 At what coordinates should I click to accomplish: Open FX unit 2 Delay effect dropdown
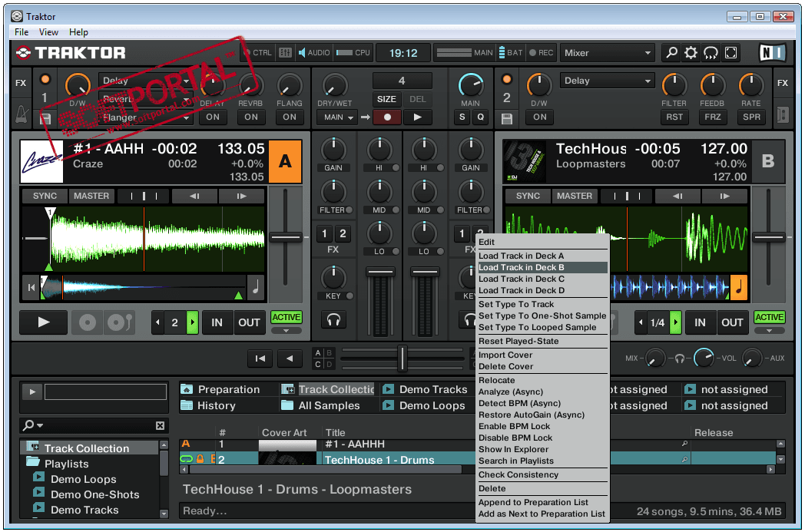coord(608,81)
